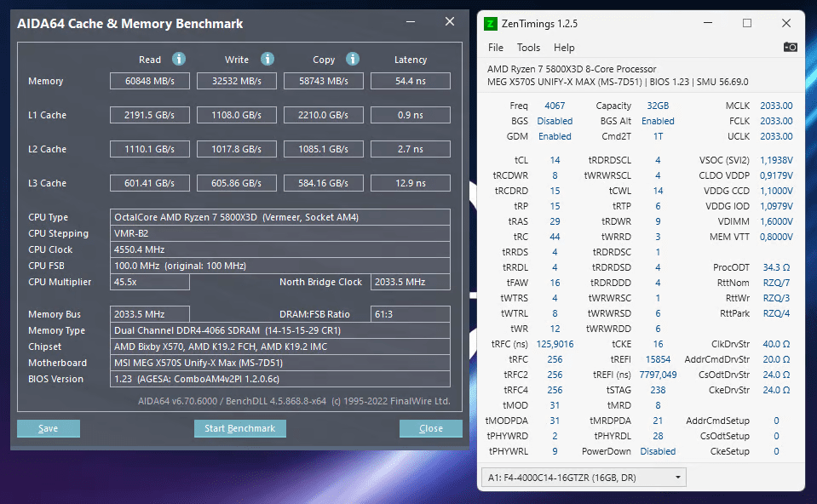This screenshot has width=817, height=504.
Task: Minimize the AIDA64 benchmark window
Action: 411,22
